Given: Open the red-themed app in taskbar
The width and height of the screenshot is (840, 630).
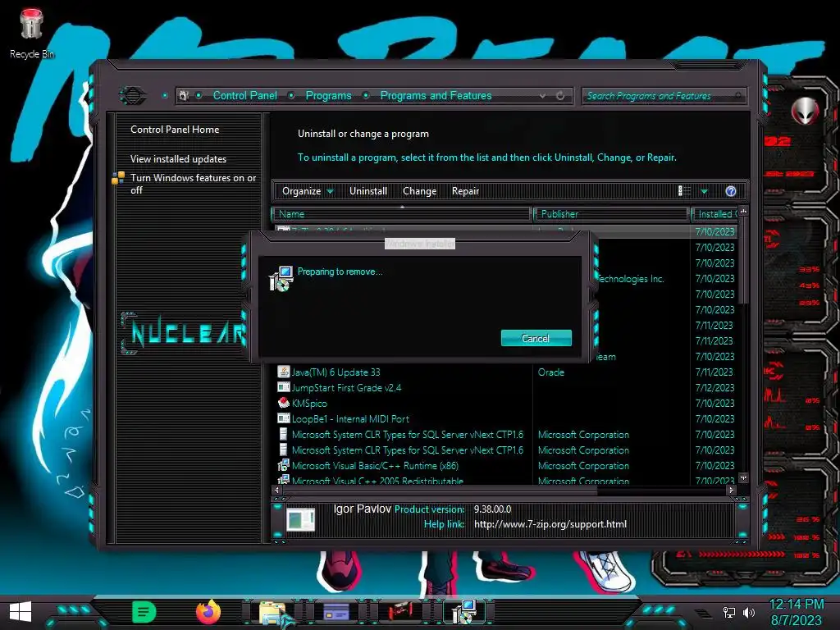Looking at the screenshot, I should (400, 611).
